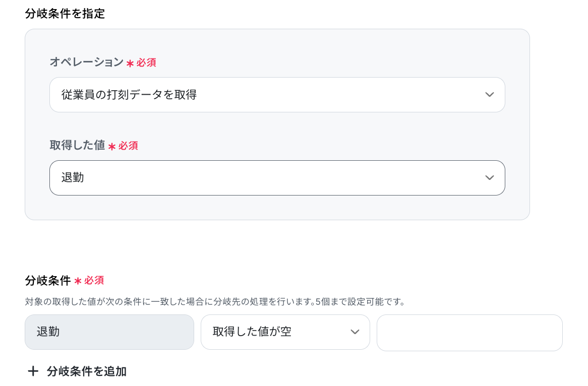This screenshot has height=386, width=588.
Task: Click the greyed-out 退勤 field in condition row
Action: (109, 332)
